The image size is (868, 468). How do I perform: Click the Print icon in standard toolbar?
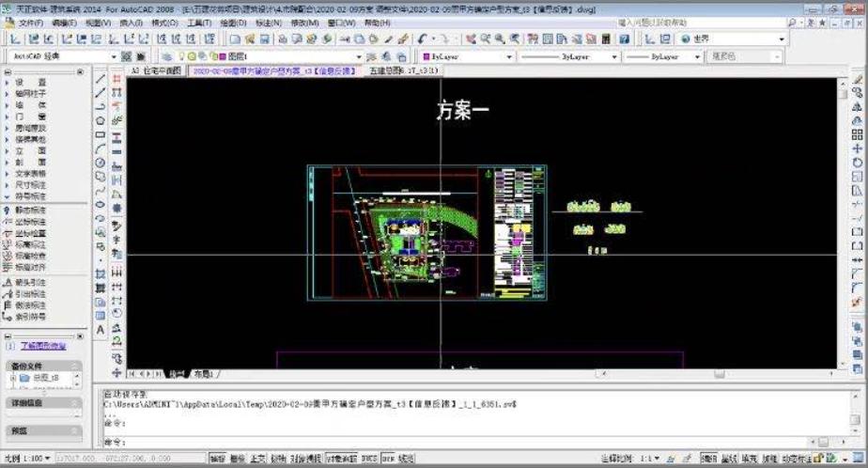tap(282, 39)
